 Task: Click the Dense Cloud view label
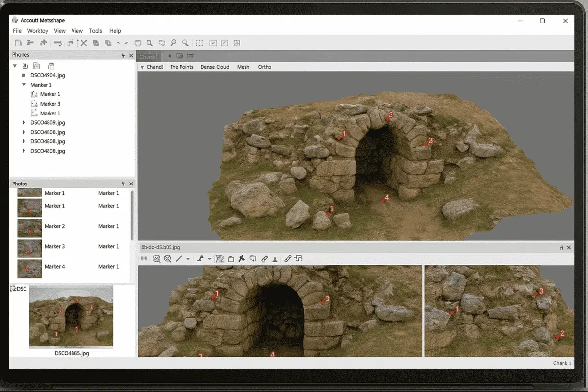coord(215,67)
